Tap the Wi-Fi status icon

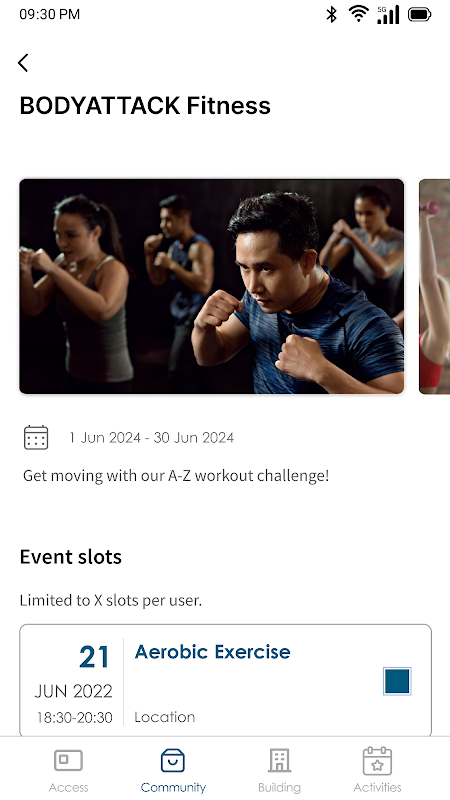point(359,14)
